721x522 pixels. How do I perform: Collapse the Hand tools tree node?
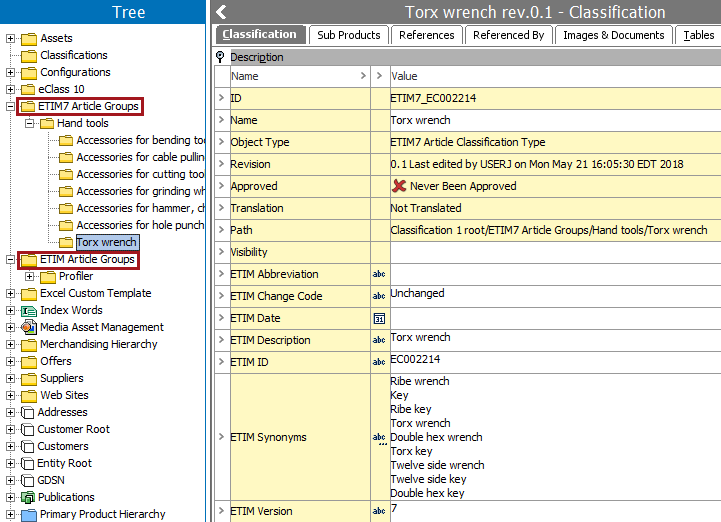(29, 123)
